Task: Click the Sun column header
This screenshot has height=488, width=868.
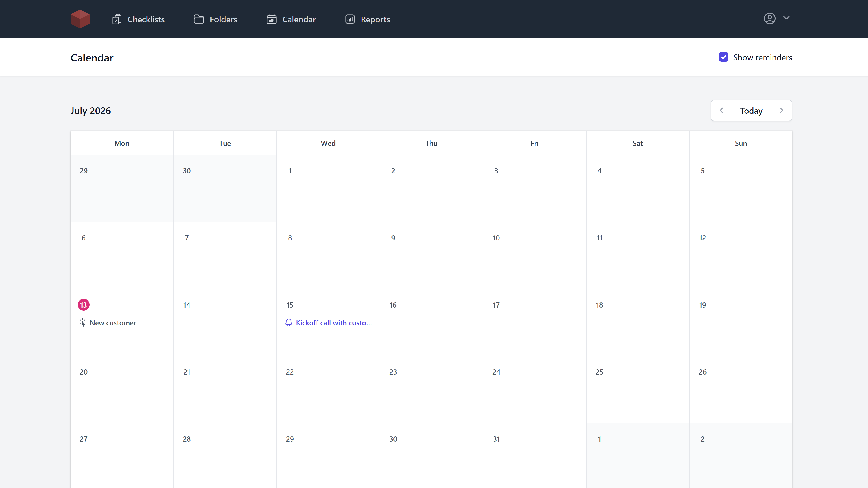Action: coord(741,143)
